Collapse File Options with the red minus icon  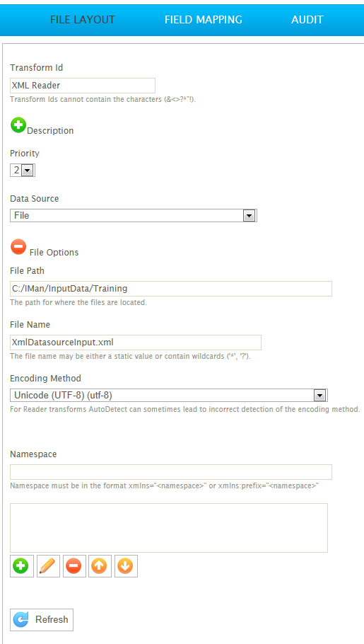(x=18, y=247)
